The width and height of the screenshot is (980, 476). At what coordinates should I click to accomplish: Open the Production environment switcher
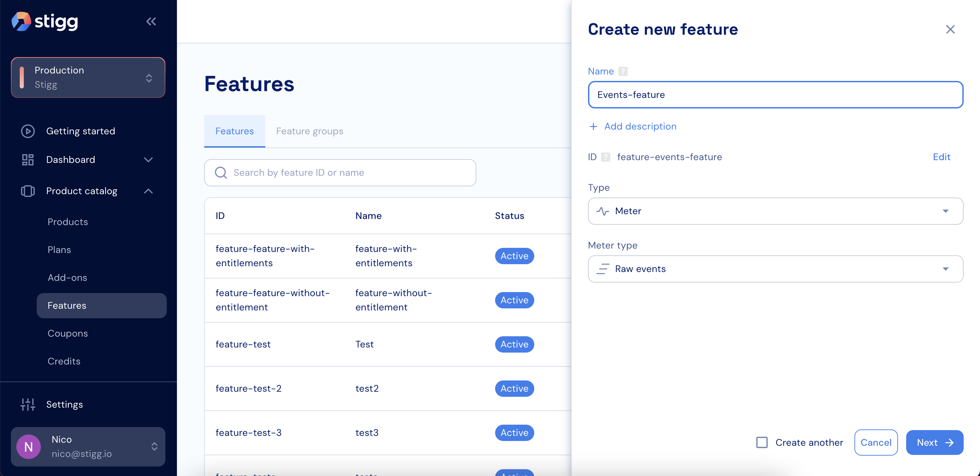pos(88,78)
